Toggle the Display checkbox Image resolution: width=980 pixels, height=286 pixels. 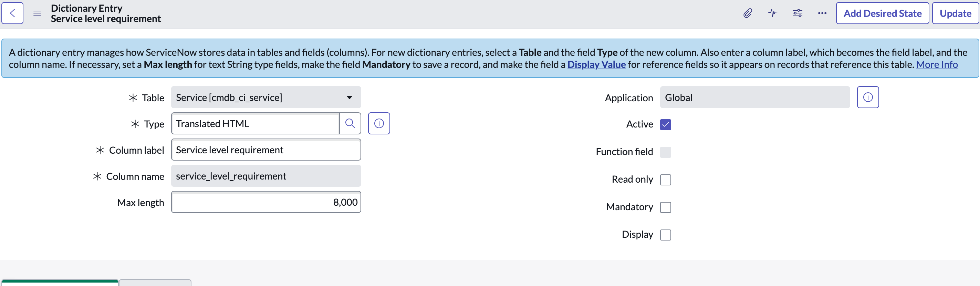coord(665,235)
